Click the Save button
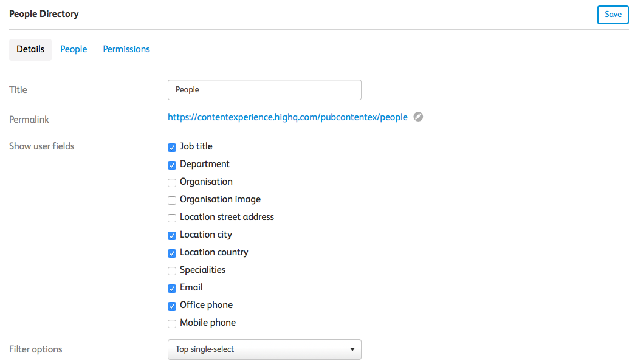This screenshot has width=632, height=364. pos(613,15)
